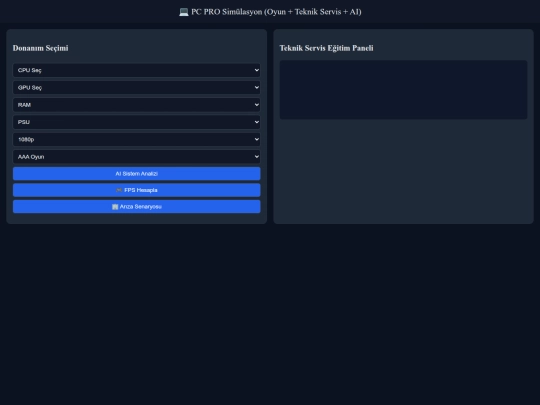Screen dimensions: 540x405
Task: Click the Arıza Senaryosu button
Action: (x=136, y=207)
